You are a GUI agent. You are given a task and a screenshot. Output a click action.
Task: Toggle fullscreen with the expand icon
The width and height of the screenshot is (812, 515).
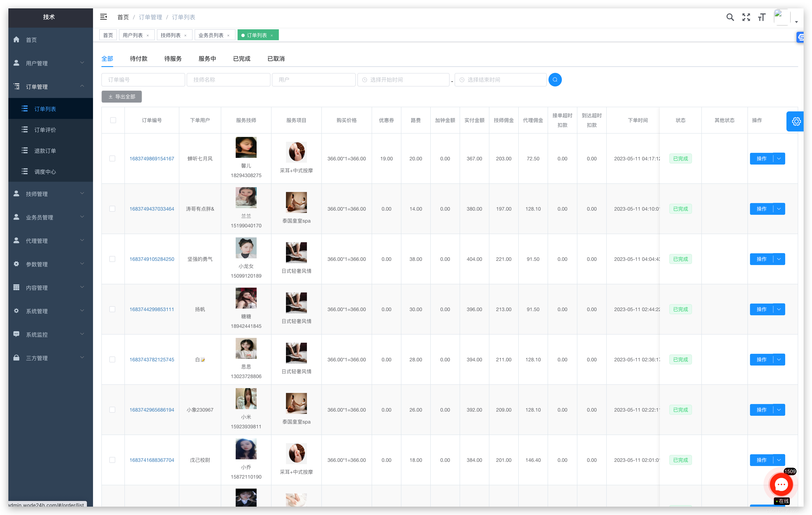coord(746,17)
